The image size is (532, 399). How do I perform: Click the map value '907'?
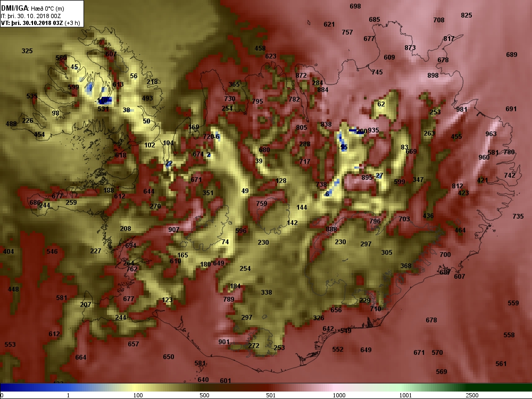click(x=174, y=230)
